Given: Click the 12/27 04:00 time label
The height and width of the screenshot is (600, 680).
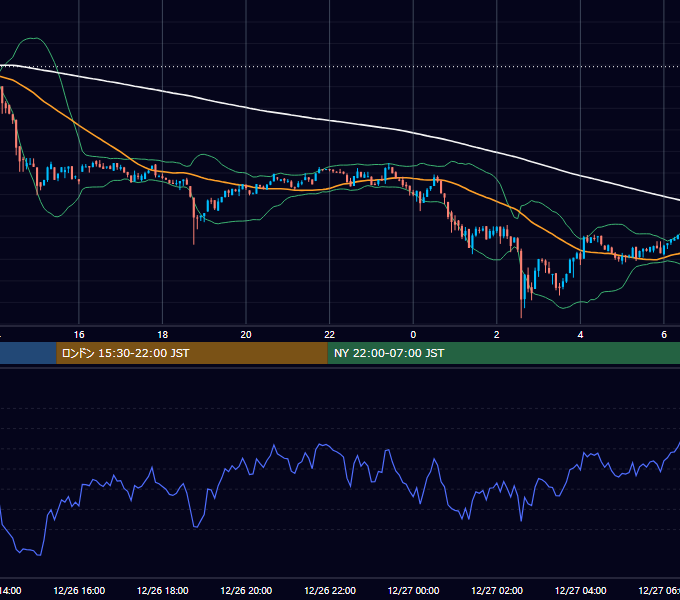Looking at the screenshot, I should (581, 590).
